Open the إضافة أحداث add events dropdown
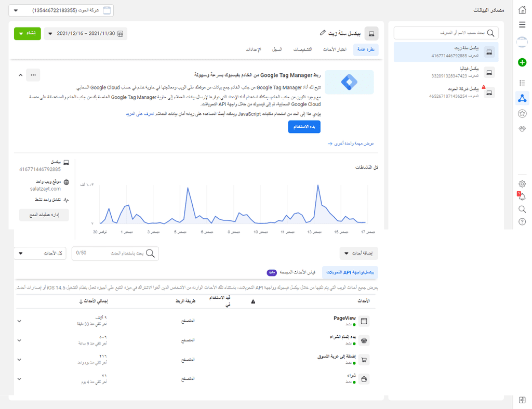Screen dimensions: 532x409 (358, 253)
